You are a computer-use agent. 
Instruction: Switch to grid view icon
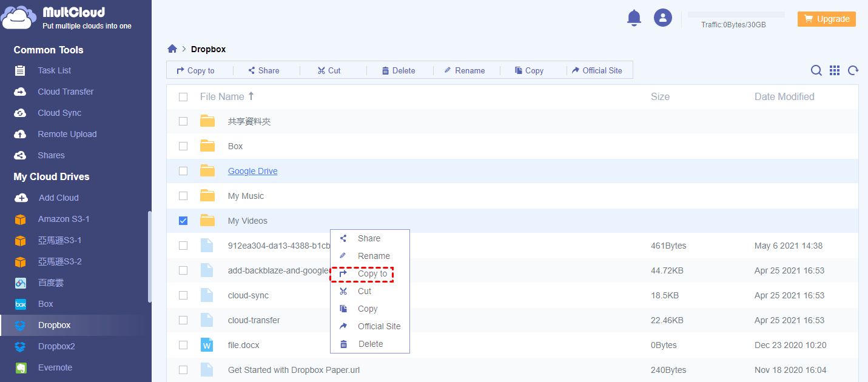coord(835,70)
